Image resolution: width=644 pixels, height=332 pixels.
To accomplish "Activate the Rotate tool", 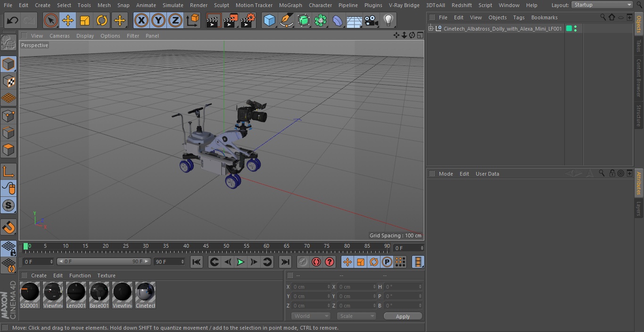I will coord(102,20).
